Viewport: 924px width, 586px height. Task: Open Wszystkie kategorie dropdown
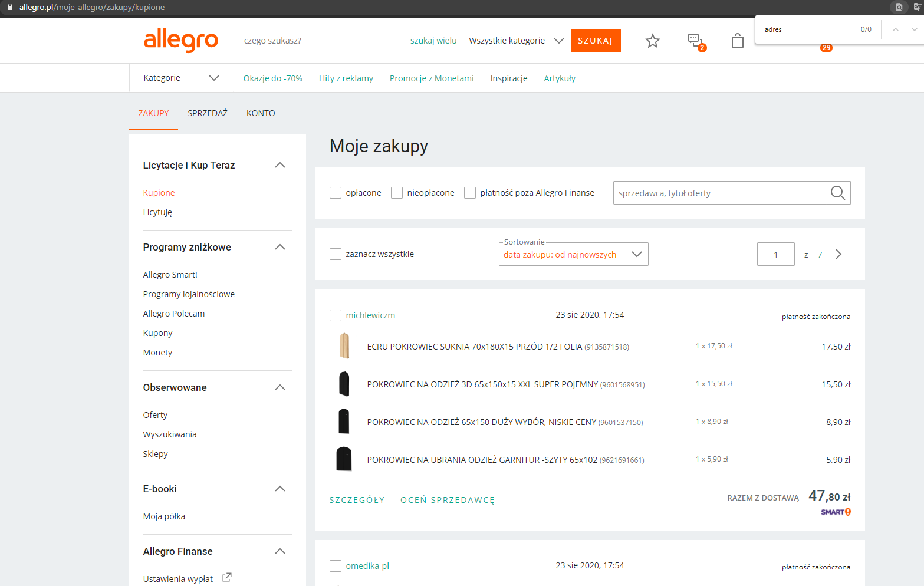point(516,41)
